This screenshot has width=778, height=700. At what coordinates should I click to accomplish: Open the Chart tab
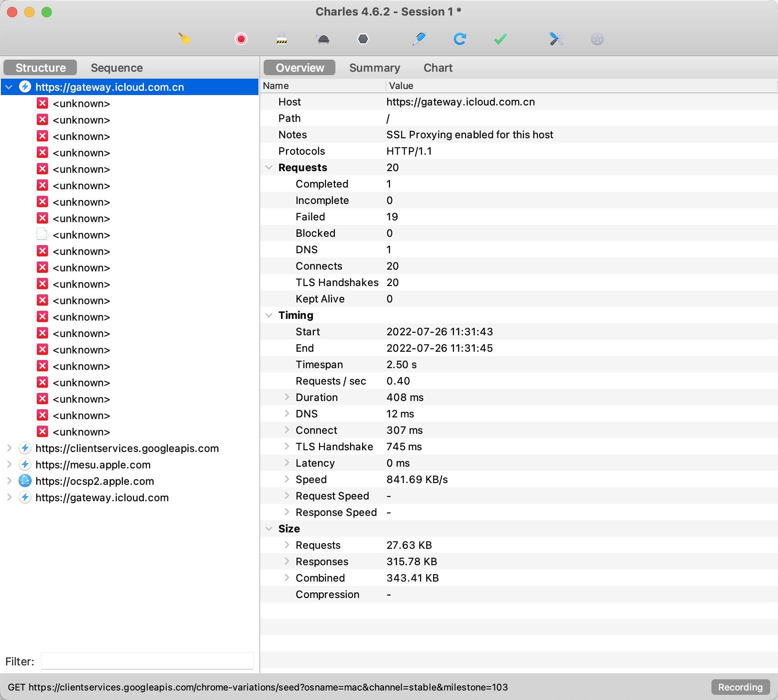pos(438,67)
